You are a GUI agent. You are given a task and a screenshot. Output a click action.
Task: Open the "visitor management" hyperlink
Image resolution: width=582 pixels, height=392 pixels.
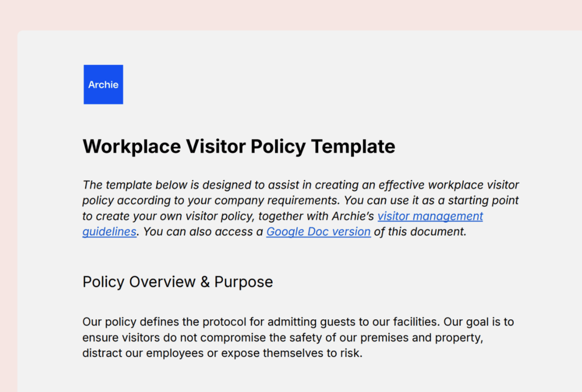(430, 216)
